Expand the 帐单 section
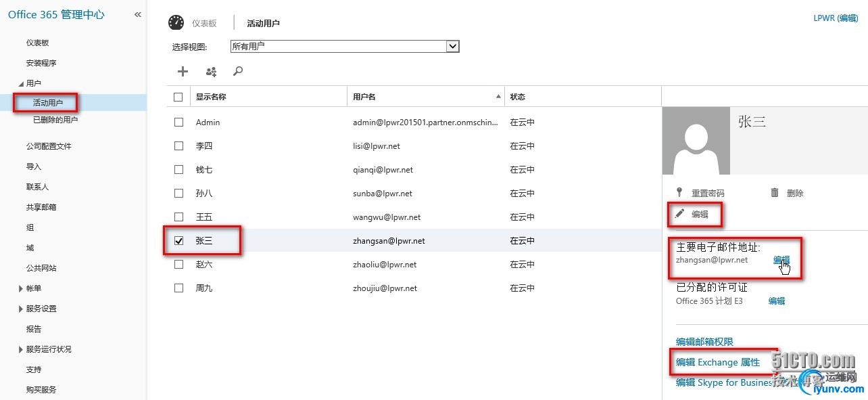The image size is (868, 400). 21,288
